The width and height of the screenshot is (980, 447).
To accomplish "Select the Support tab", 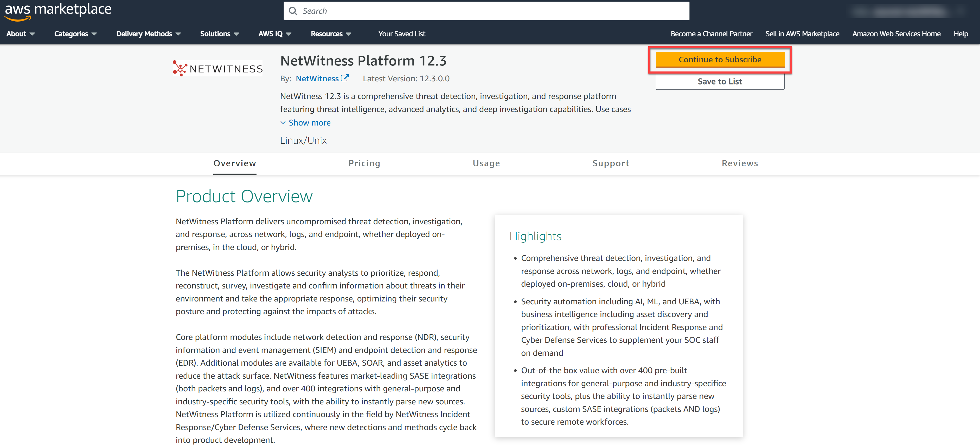I will (610, 163).
